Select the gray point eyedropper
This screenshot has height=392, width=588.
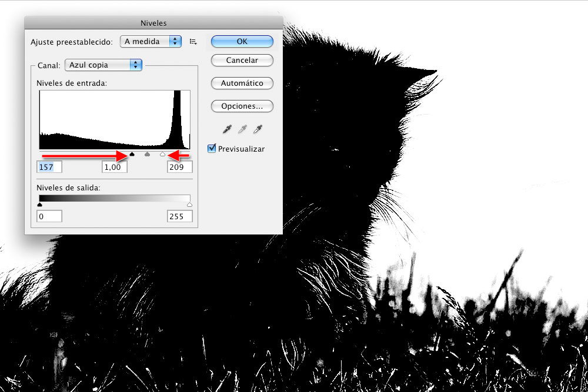[x=242, y=129]
